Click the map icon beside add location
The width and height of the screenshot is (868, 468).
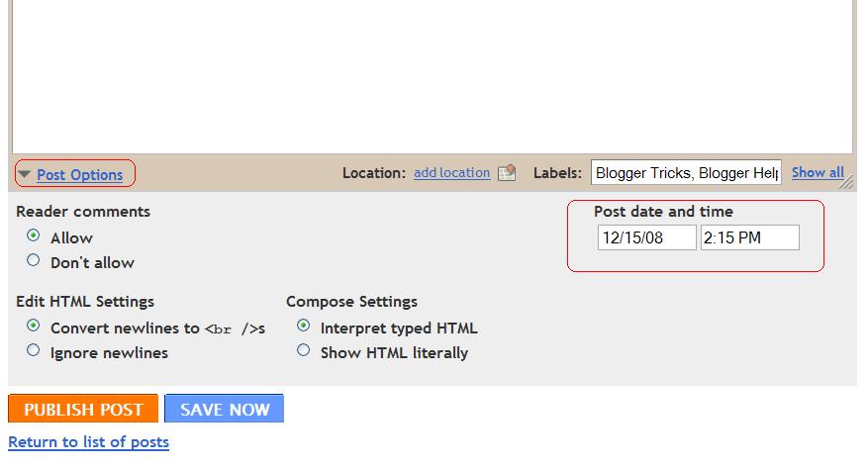pos(507,172)
